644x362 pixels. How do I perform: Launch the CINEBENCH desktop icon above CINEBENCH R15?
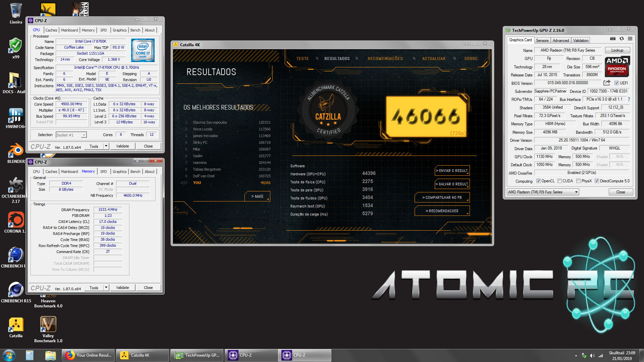(x=15, y=257)
